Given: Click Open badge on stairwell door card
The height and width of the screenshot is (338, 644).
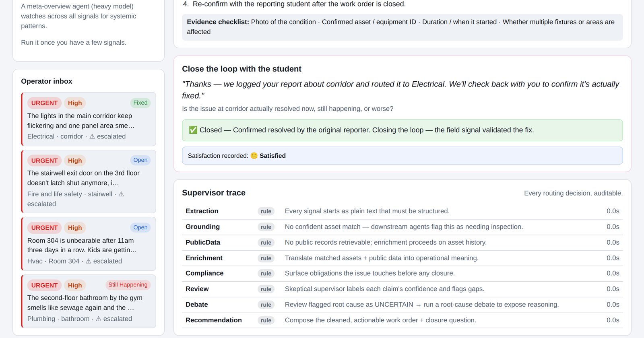Looking at the screenshot, I should (x=140, y=160).
